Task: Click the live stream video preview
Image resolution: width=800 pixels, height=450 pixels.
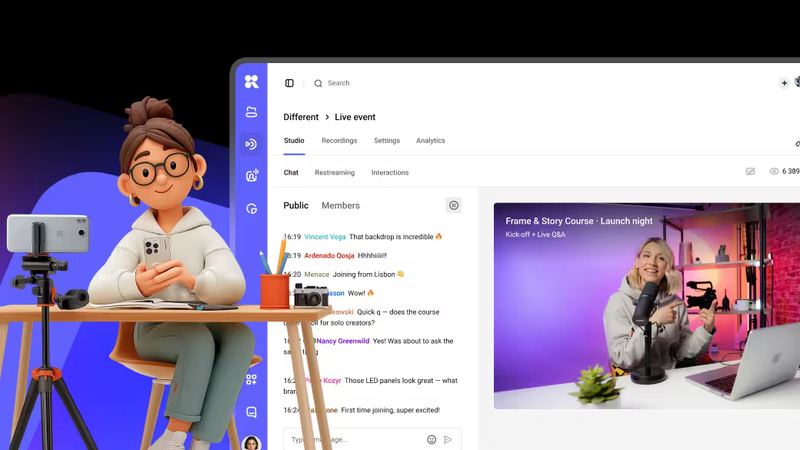Action: click(647, 306)
